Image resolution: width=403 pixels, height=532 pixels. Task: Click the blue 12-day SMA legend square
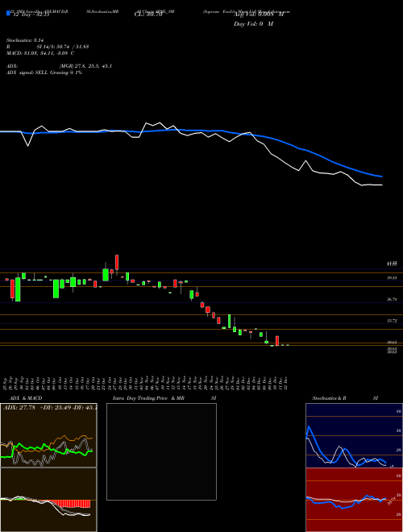click(8, 13)
